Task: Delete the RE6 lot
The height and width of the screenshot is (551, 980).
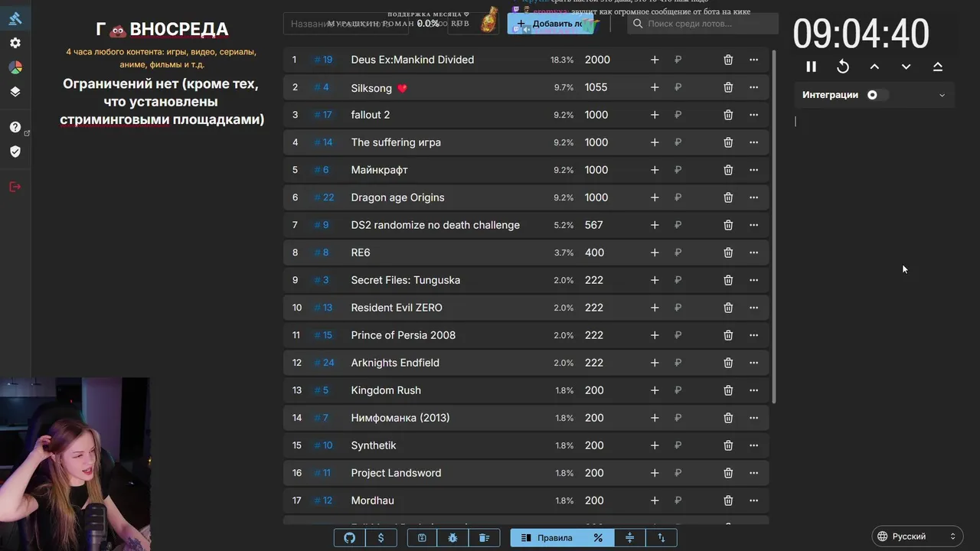Action: (728, 253)
